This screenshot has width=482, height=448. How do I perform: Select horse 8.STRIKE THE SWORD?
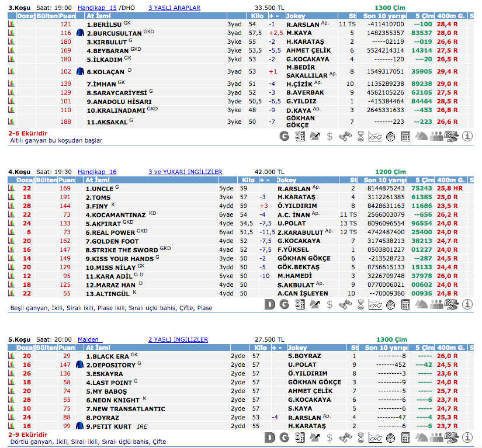[122, 250]
